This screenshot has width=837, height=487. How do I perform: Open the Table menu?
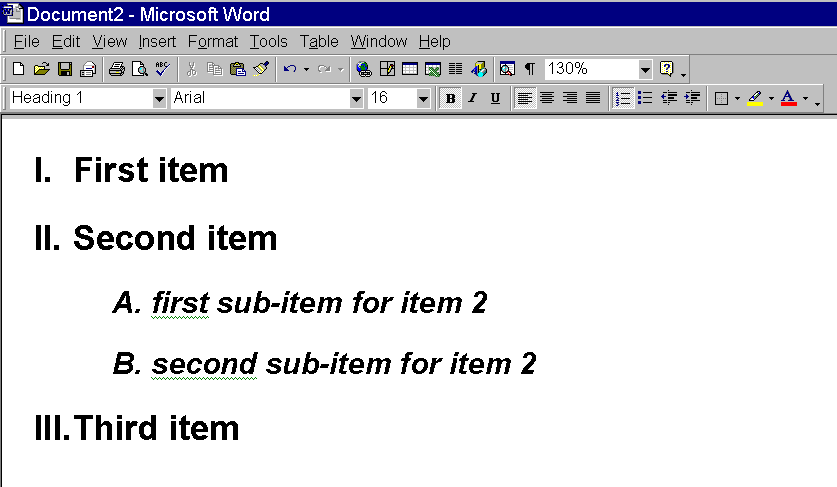point(319,41)
